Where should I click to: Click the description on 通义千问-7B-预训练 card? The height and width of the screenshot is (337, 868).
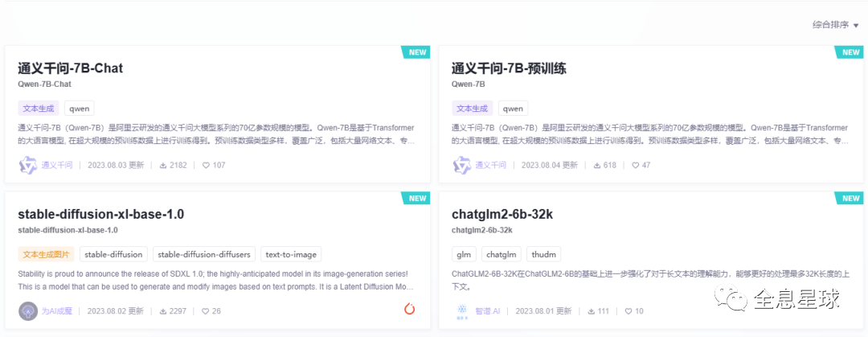coord(650,134)
